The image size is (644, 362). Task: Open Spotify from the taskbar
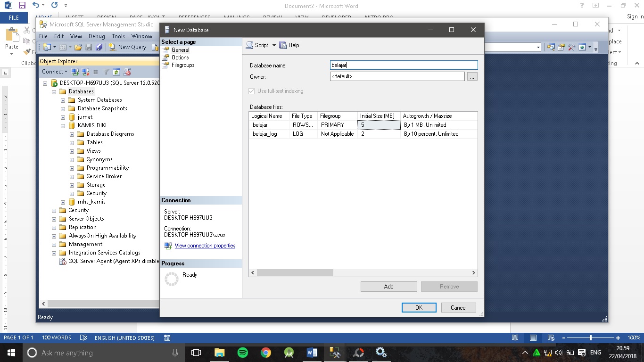[243, 353]
